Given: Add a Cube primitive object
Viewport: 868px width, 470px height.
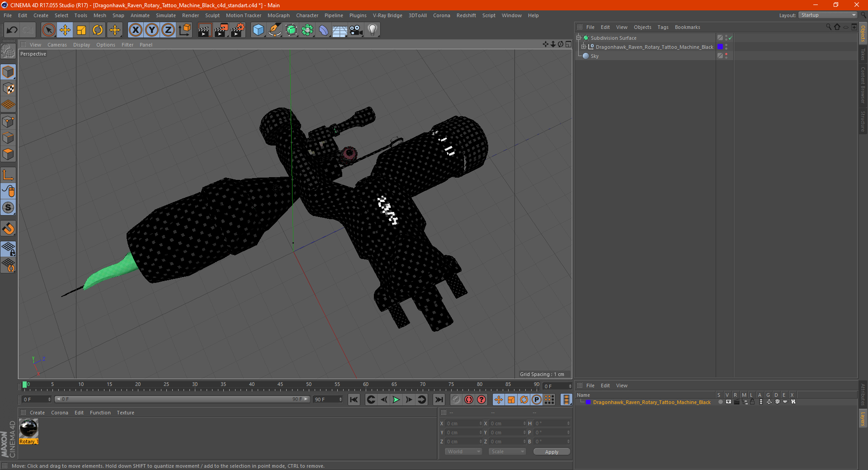Looking at the screenshot, I should click(x=258, y=30).
